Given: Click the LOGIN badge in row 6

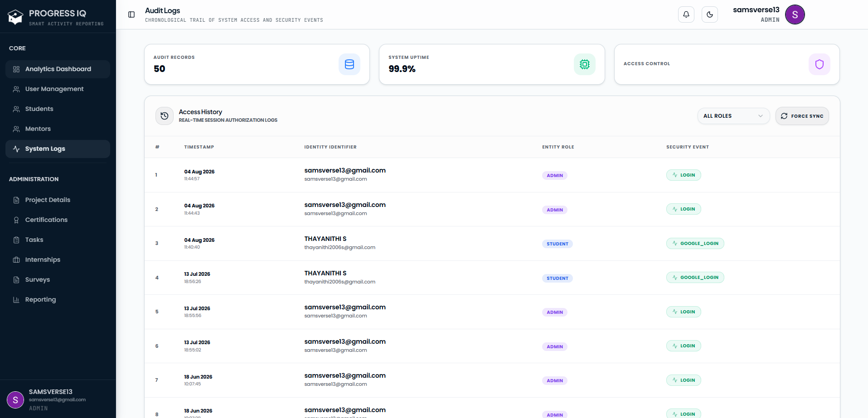Looking at the screenshot, I should coord(684,346).
